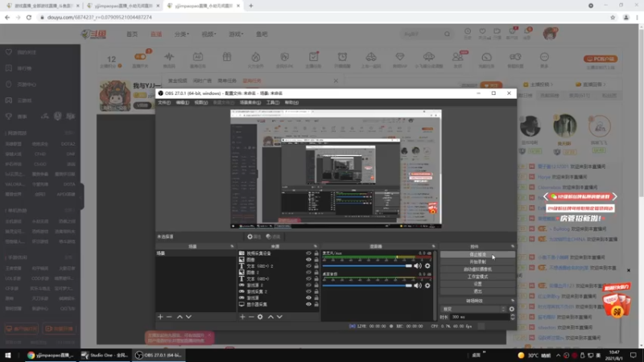
Task: Add a new source with the plus icon
Action: point(242,317)
